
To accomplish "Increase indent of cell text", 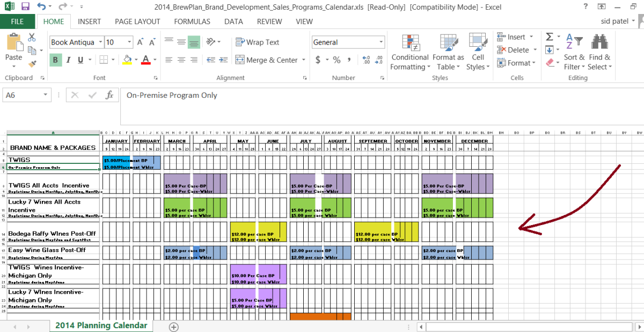I will (x=223, y=60).
